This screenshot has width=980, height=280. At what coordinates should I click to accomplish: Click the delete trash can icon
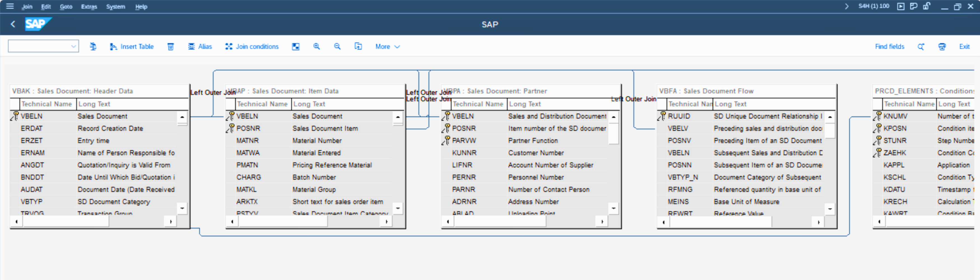[x=171, y=46]
